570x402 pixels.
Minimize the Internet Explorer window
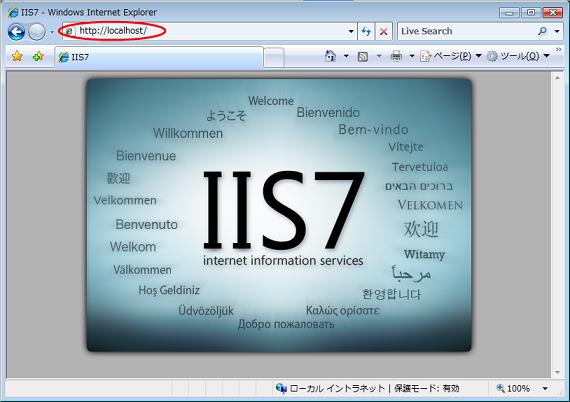[x=509, y=13]
